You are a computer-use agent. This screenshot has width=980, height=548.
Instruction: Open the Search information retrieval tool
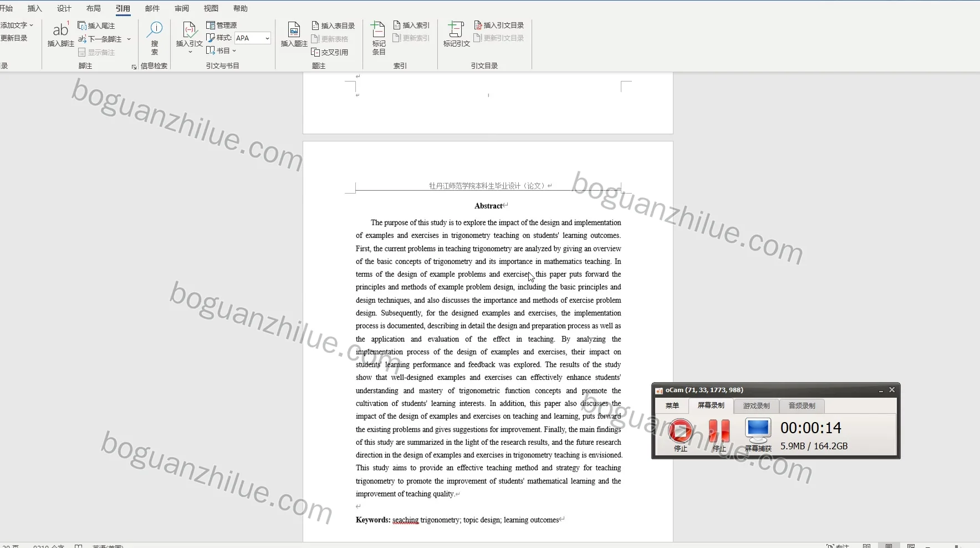click(x=155, y=38)
